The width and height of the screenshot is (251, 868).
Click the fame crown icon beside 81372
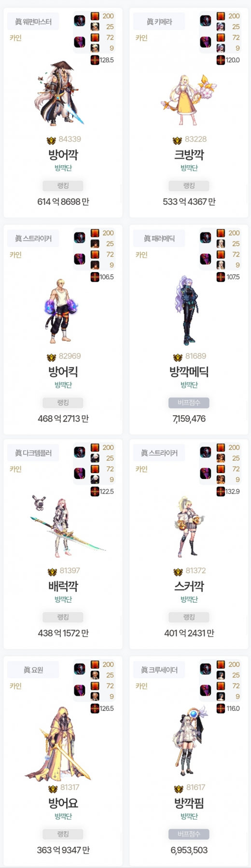tap(178, 572)
